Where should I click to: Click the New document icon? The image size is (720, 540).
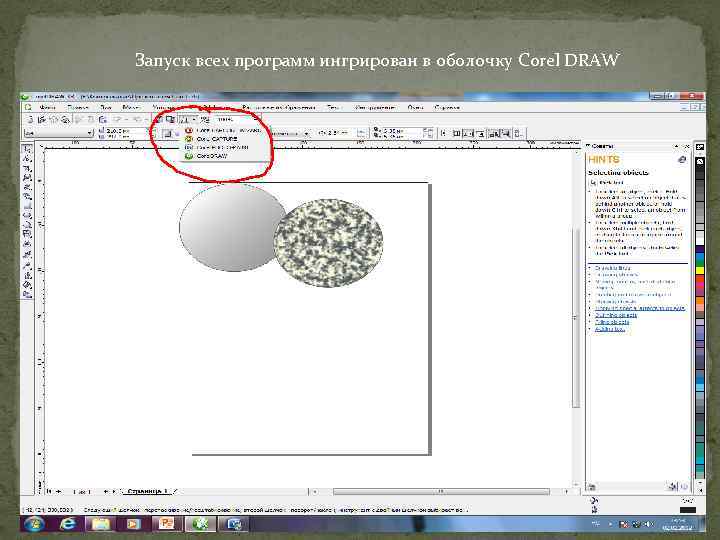tap(30, 119)
